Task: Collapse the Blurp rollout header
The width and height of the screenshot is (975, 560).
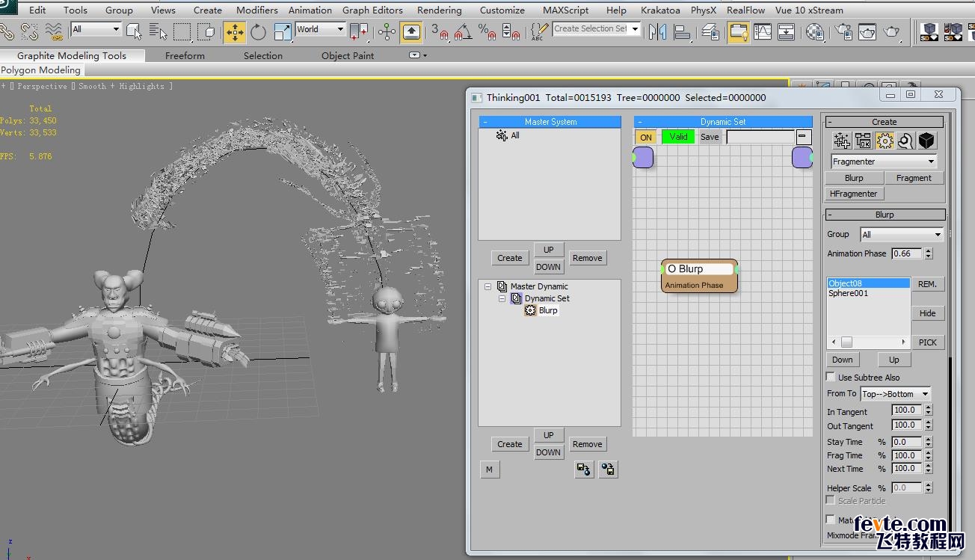Action: [x=885, y=215]
